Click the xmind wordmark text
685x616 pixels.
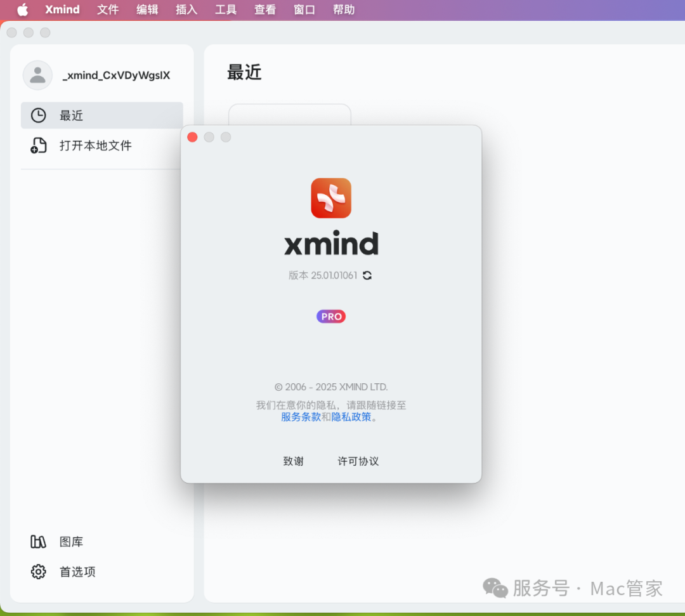point(331,244)
